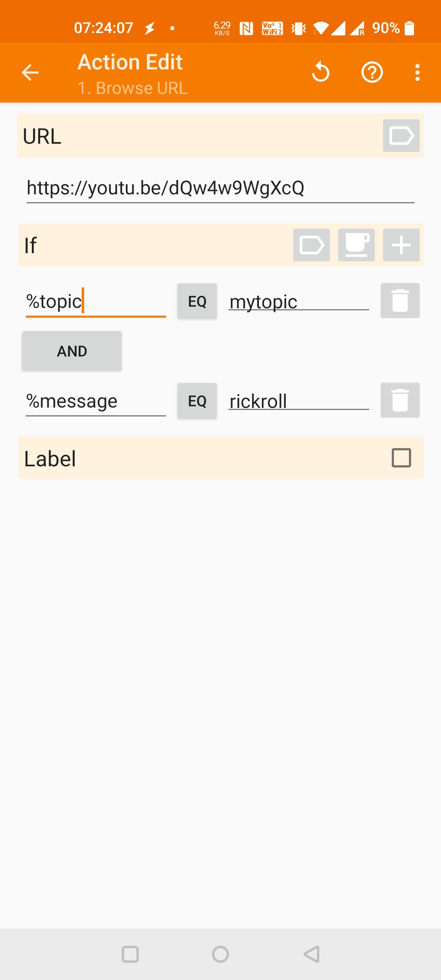The image size is (441, 980).
Task: Tap the variable tag icon beside URL
Action: pyautogui.click(x=401, y=136)
